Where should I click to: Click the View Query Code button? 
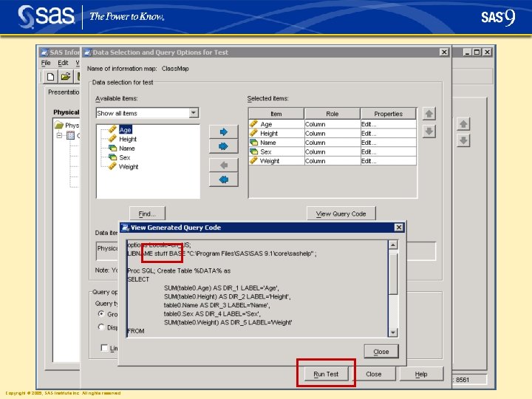tap(341, 214)
